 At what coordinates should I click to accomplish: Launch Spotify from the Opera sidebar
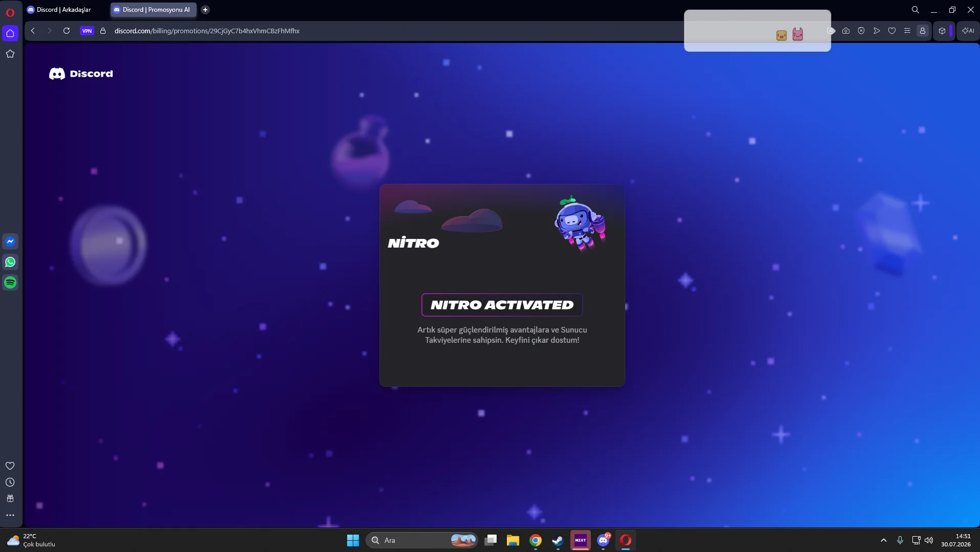tap(10, 282)
